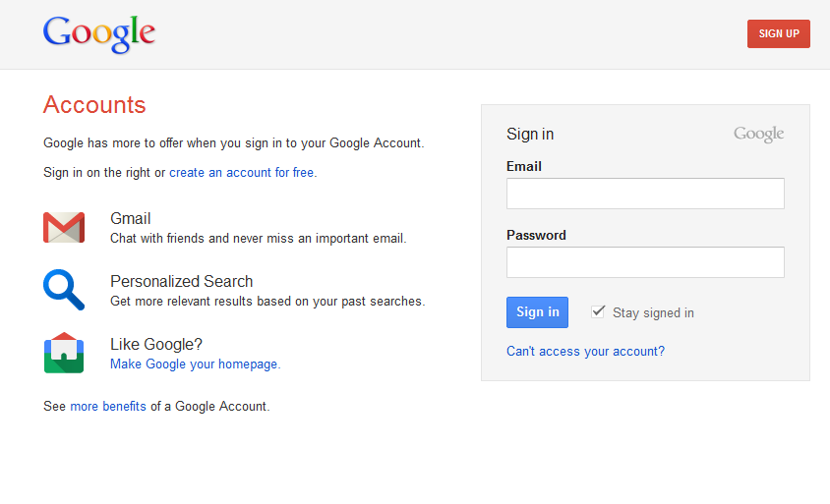Viewport: 830px width, 504px height.
Task: Focus the Password input field
Action: coord(645,262)
